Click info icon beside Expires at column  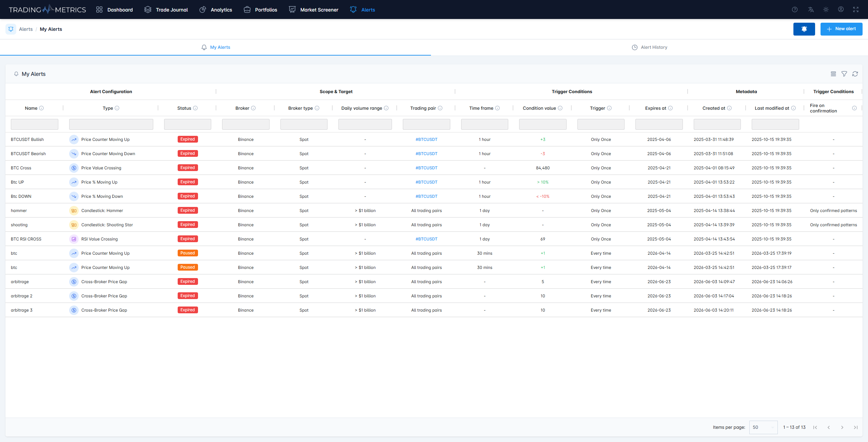[x=670, y=108]
